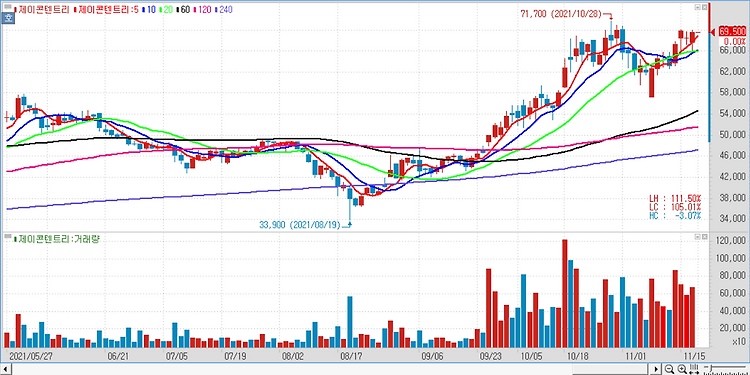Select the 제이콘텐트리 price series legend
Screen dimensions: 750x375
[42, 10]
